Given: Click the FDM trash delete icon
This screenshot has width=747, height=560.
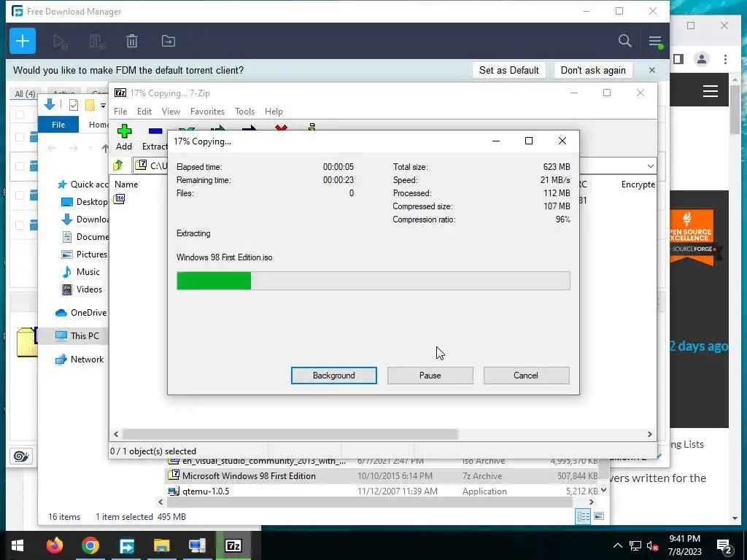Looking at the screenshot, I should tap(132, 42).
